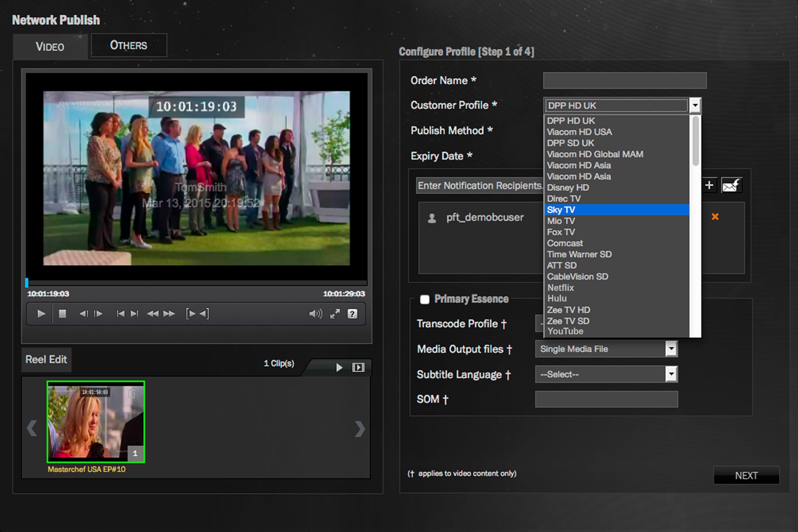The image size is (798, 532).
Task: Play the reel edit clips
Action: tap(339, 368)
